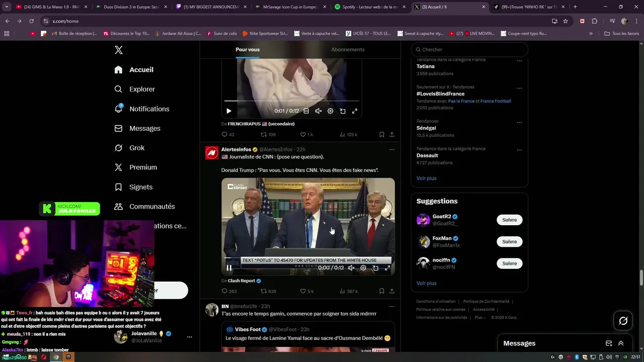The image size is (644, 362).
Task: Expand the Messages drawer
Action: (x=621, y=343)
